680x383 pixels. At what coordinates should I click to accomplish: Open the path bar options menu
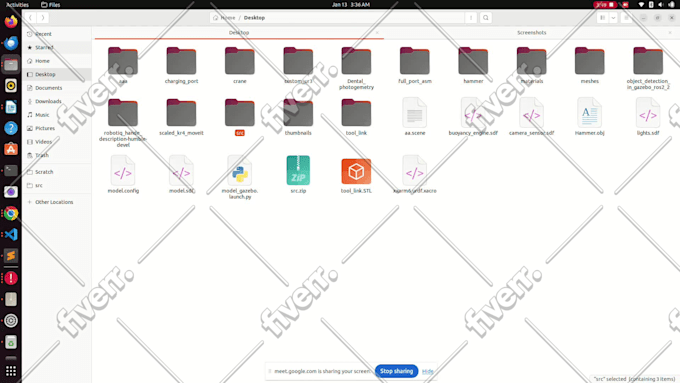(x=471, y=18)
